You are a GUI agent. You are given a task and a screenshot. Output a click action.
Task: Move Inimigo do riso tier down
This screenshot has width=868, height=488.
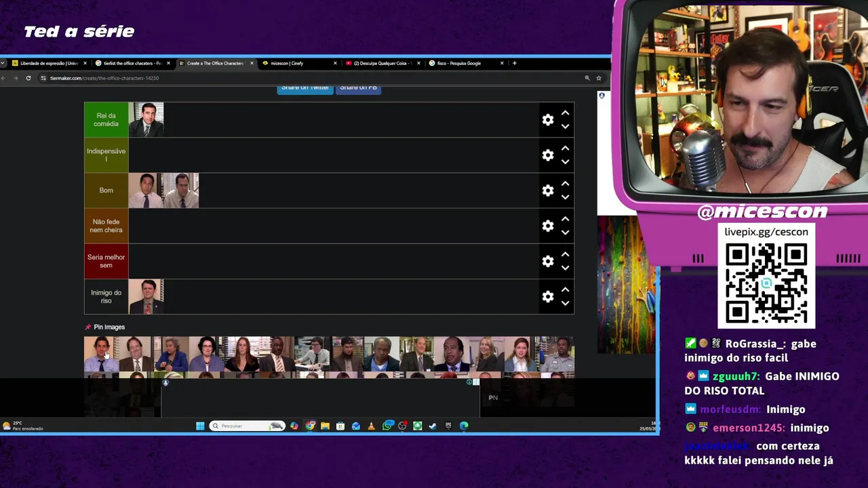tap(565, 303)
